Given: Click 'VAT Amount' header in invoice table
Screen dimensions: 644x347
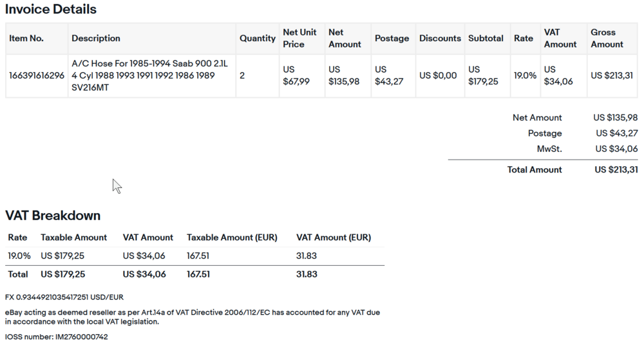Looking at the screenshot, I should click(560, 38).
